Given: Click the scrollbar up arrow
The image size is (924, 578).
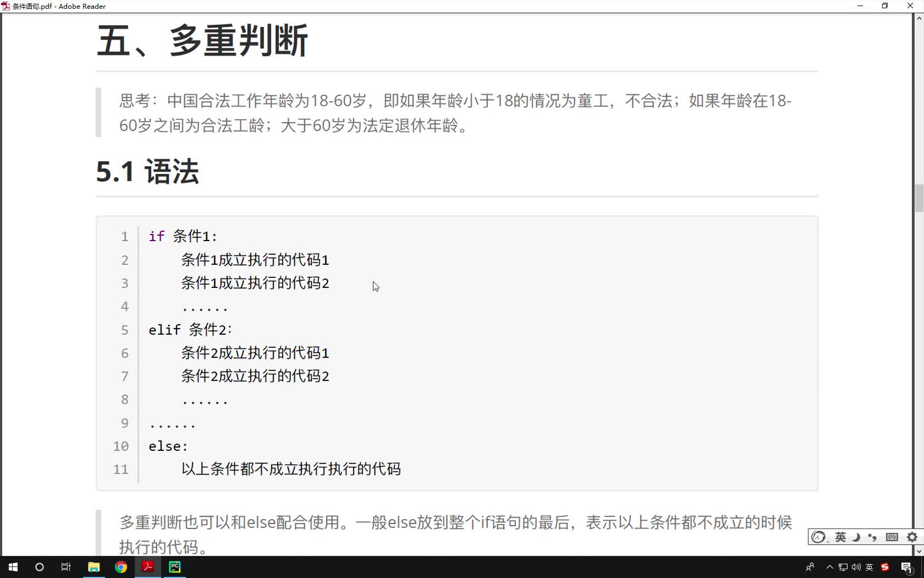Looking at the screenshot, I should [x=919, y=18].
